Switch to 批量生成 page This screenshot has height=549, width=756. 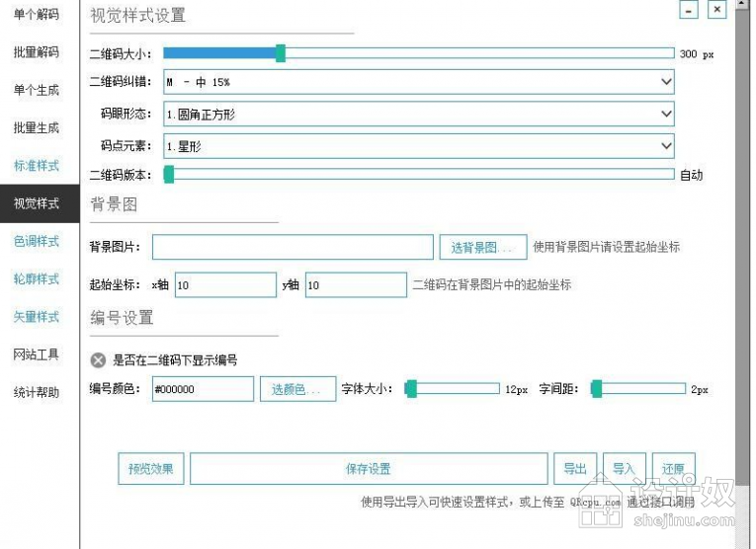coord(37,127)
